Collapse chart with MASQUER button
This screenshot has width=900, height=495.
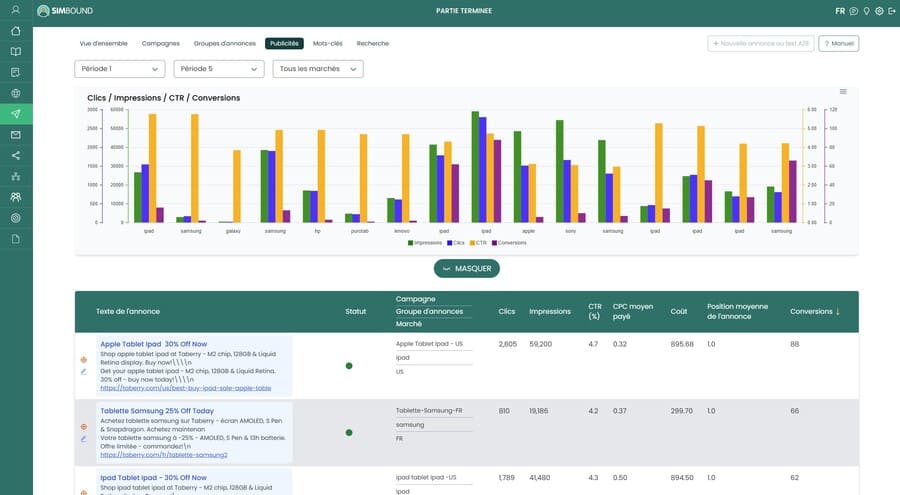(467, 268)
